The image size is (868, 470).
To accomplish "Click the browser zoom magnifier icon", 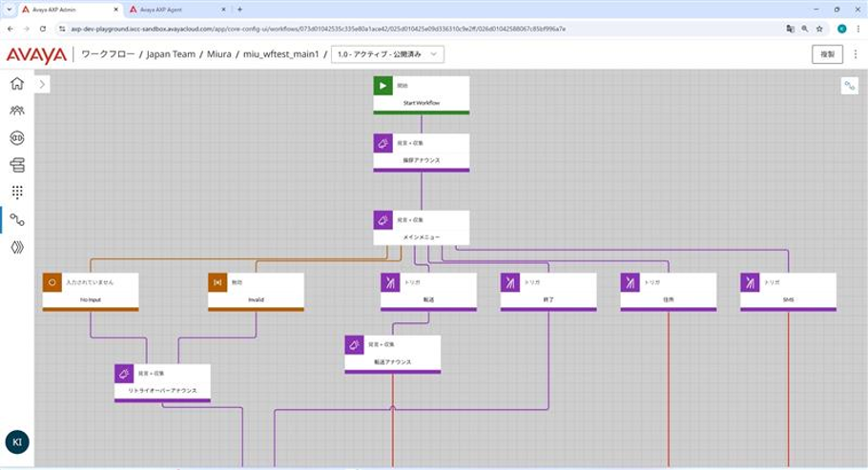I will click(x=805, y=29).
